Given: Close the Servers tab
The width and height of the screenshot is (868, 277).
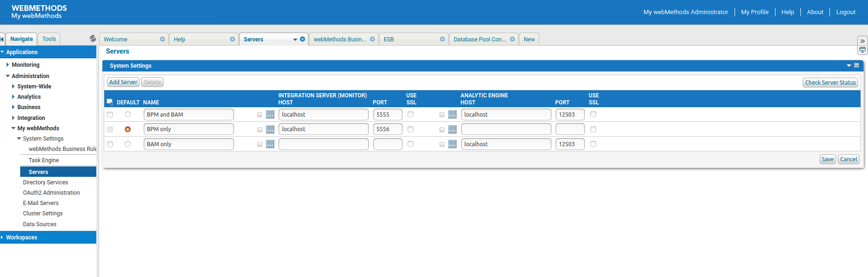Looking at the screenshot, I should [302, 39].
